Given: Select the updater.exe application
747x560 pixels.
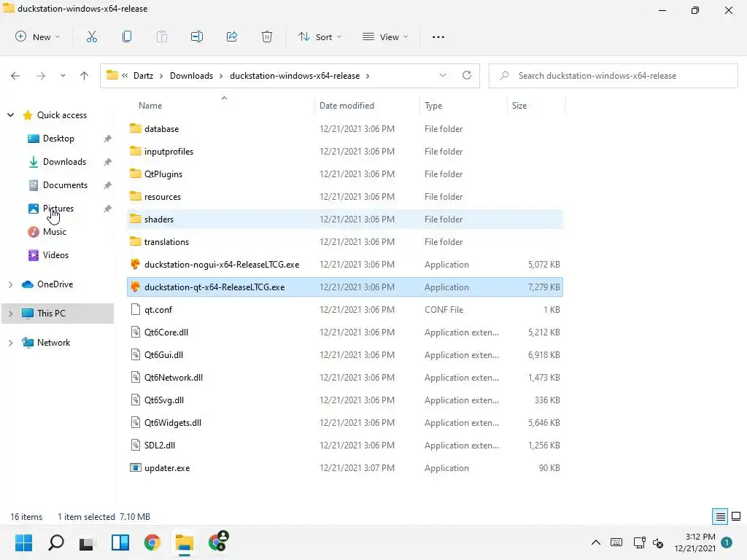Looking at the screenshot, I should click(345, 468).
